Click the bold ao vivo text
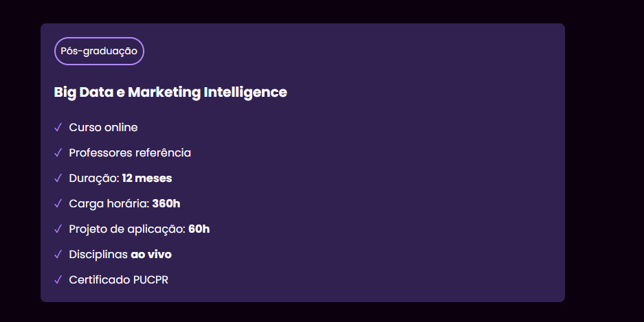The width and height of the screenshot is (644, 322). pos(151,254)
